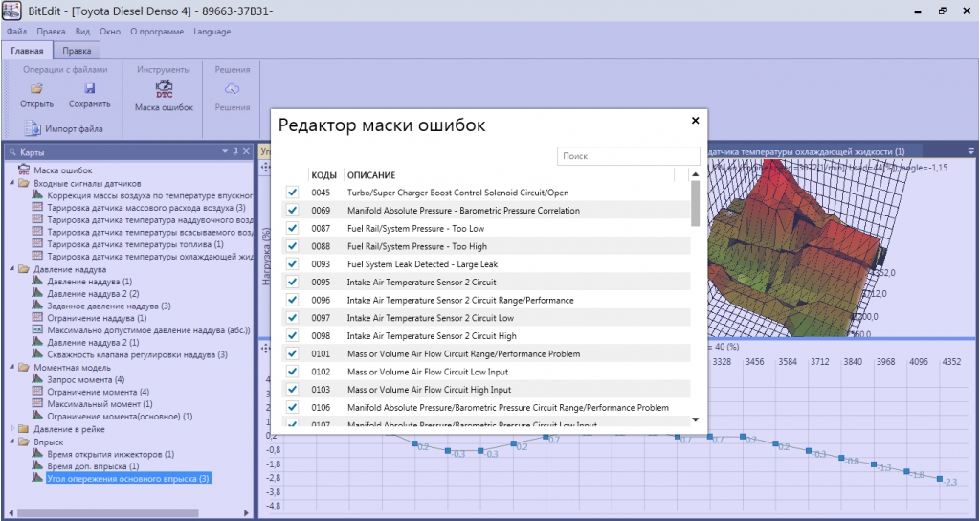Toggle checkbox for code 0106 Manifold Barometric
The height and width of the screenshot is (521, 980).
292,407
